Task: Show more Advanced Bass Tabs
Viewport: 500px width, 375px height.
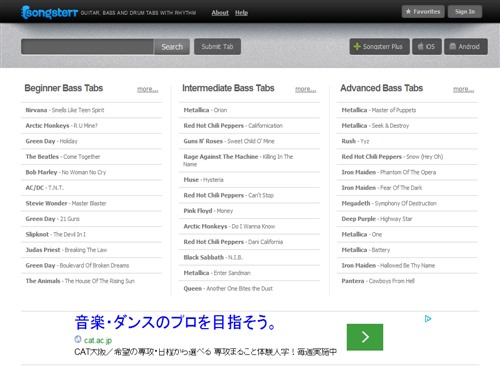Action: click(464, 89)
